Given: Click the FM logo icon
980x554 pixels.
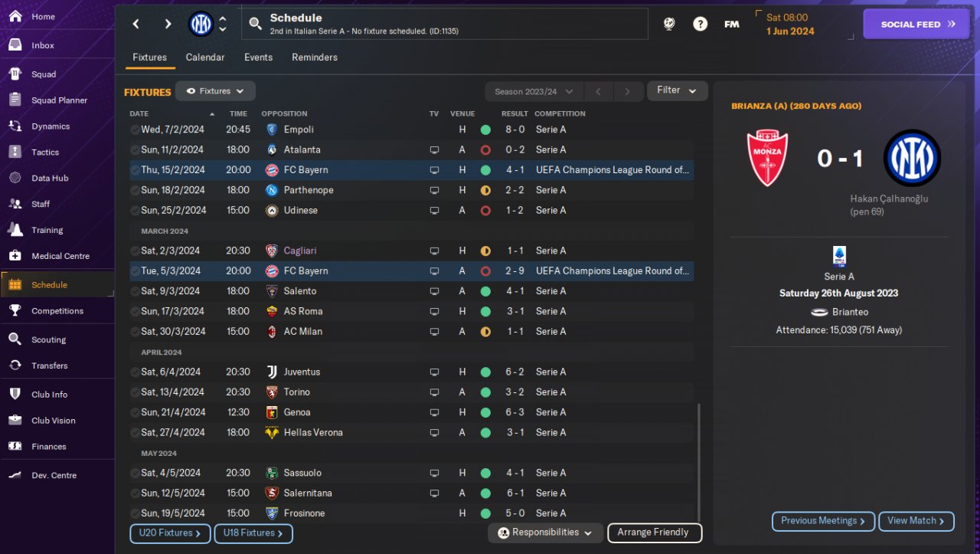Looking at the screenshot, I should [732, 24].
